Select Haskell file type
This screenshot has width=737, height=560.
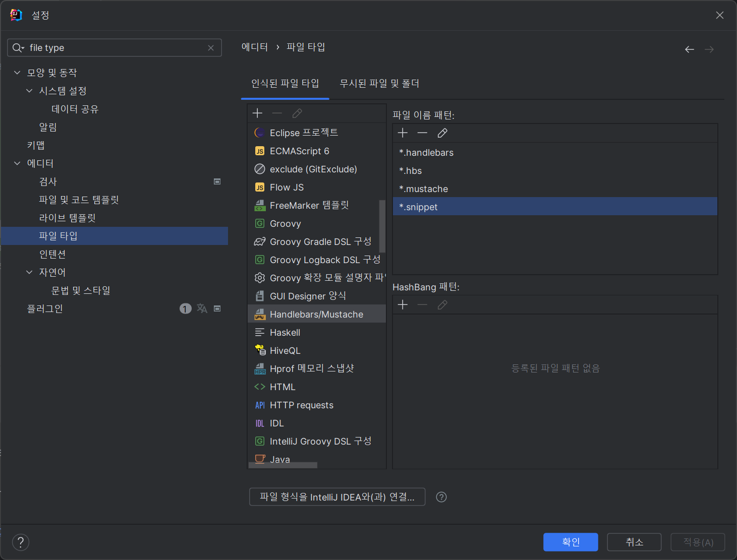317,333
